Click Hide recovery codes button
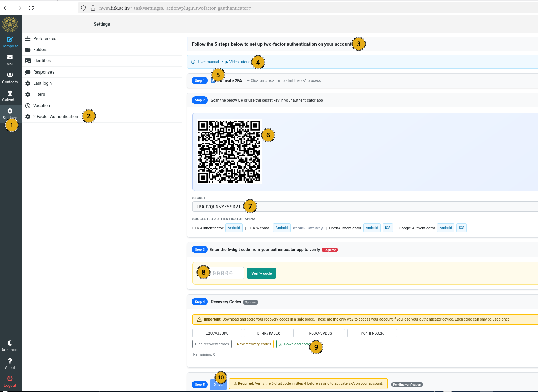538x392 pixels. coord(212,344)
